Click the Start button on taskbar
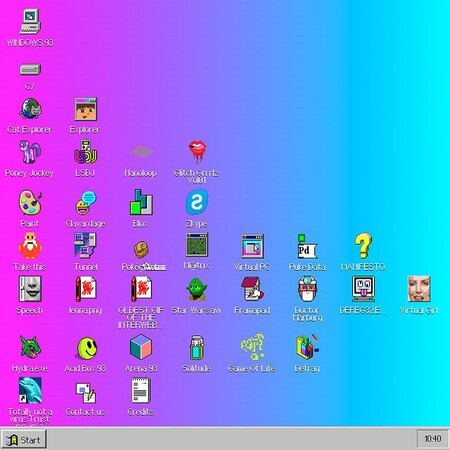The width and height of the screenshot is (450, 450). pyautogui.click(x=23, y=440)
